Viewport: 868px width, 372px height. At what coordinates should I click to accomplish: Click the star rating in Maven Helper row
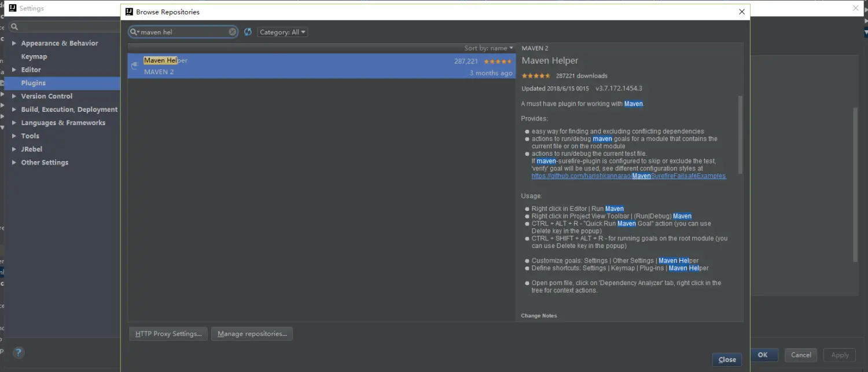click(498, 61)
